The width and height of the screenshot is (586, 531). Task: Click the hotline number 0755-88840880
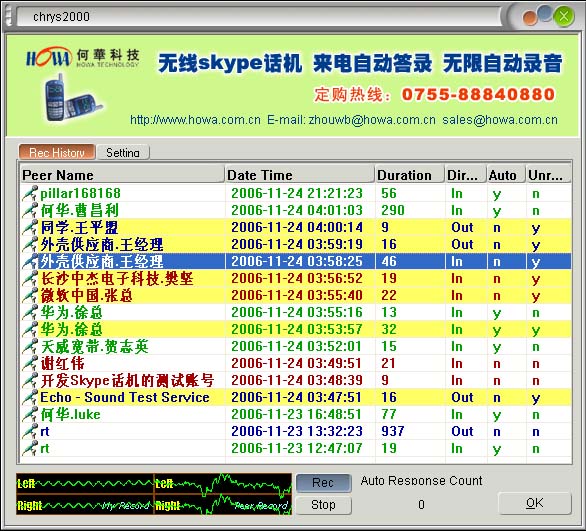pos(478,94)
